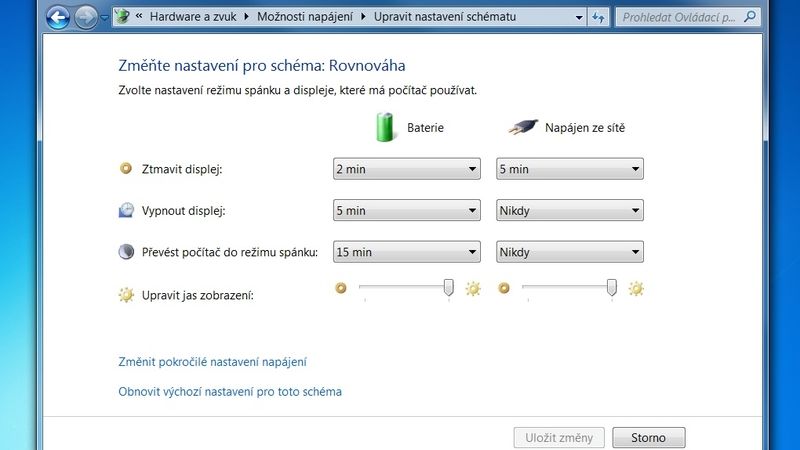
Task: Click the greyed Forward arrow button
Action: tap(86, 18)
